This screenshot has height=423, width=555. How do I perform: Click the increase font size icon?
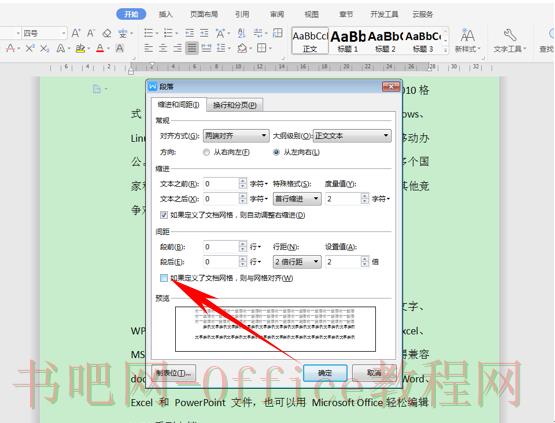click(x=76, y=33)
